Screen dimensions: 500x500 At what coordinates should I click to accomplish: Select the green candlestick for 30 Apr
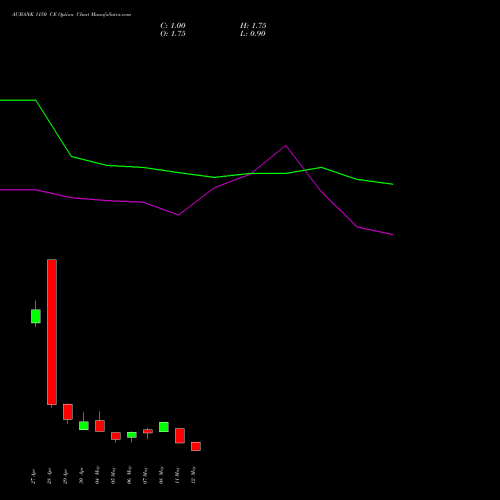(x=84, y=426)
